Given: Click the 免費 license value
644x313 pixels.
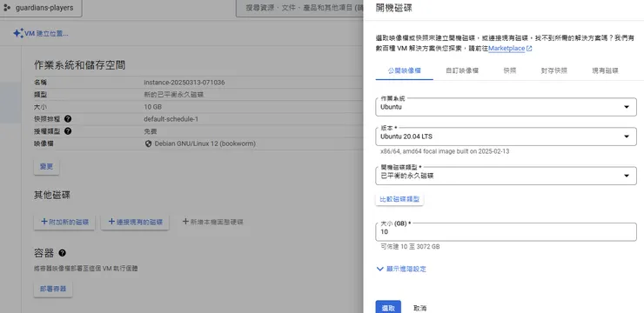Looking at the screenshot, I should 151,131.
